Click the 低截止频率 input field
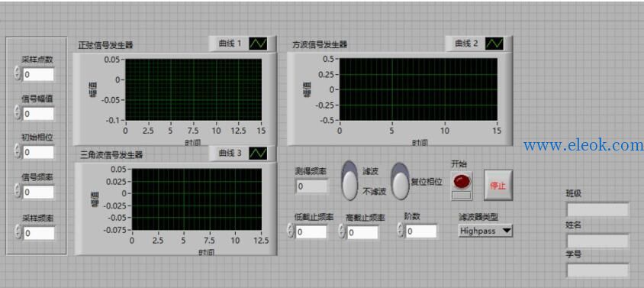This screenshot has height=288, width=644. coord(311,231)
